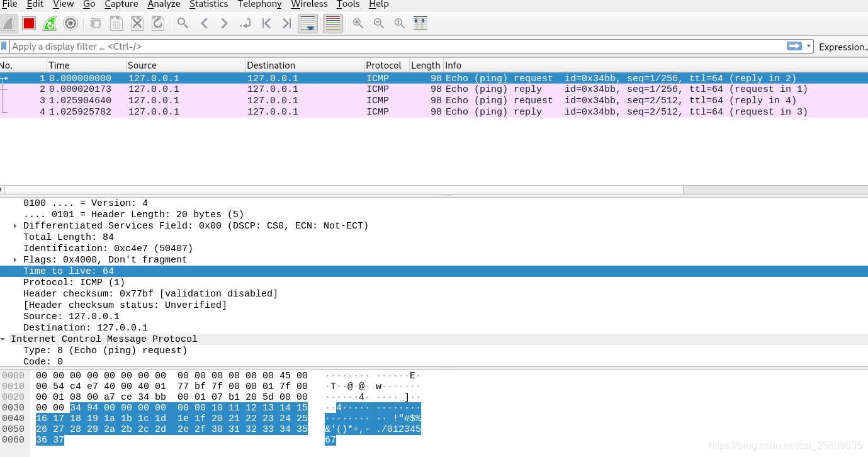Sort by the Info column header
The height and width of the screenshot is (457, 868).
coord(656,65)
